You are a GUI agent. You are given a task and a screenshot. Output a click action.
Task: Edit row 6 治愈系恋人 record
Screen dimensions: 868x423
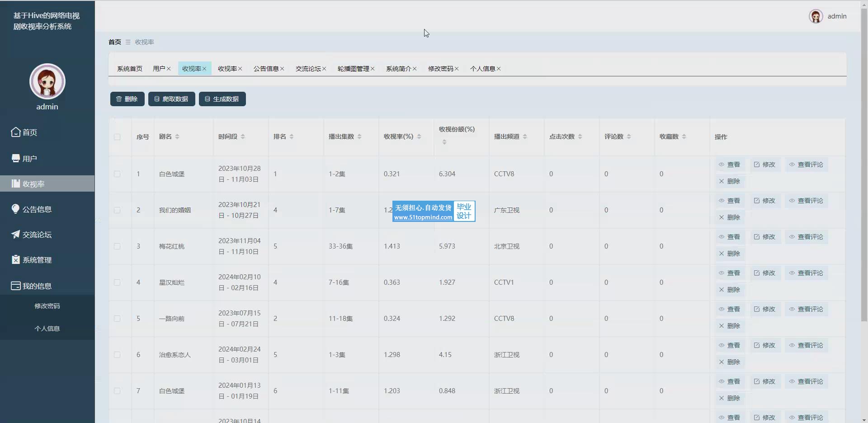[764, 345]
